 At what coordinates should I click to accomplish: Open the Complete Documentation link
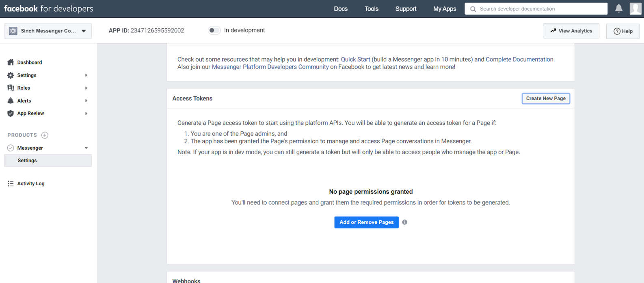pyautogui.click(x=519, y=59)
